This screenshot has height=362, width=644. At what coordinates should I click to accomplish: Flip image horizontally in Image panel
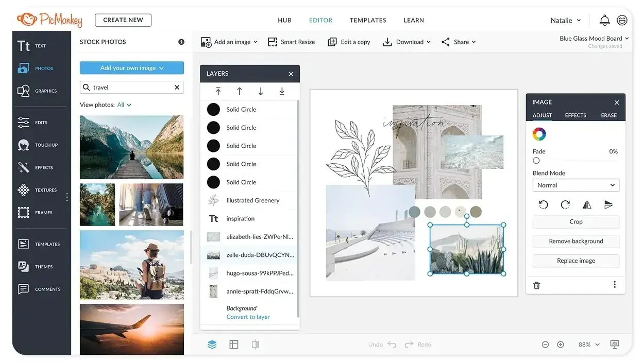click(587, 205)
